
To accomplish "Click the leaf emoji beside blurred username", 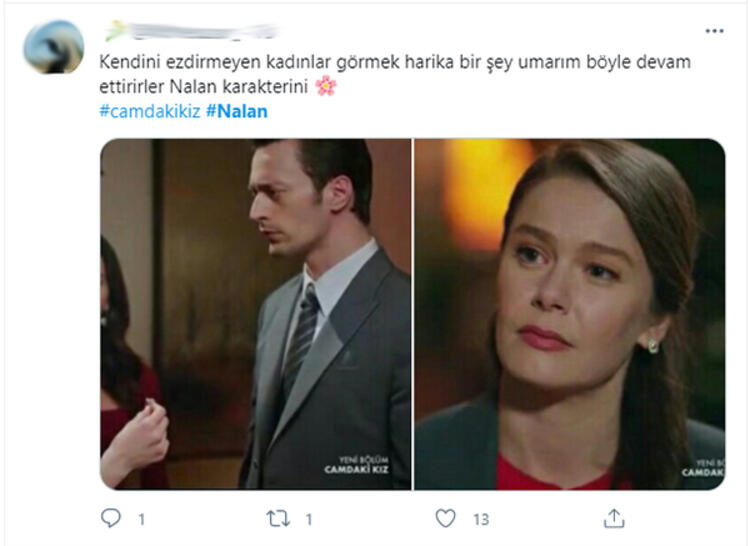I will 115,30.
